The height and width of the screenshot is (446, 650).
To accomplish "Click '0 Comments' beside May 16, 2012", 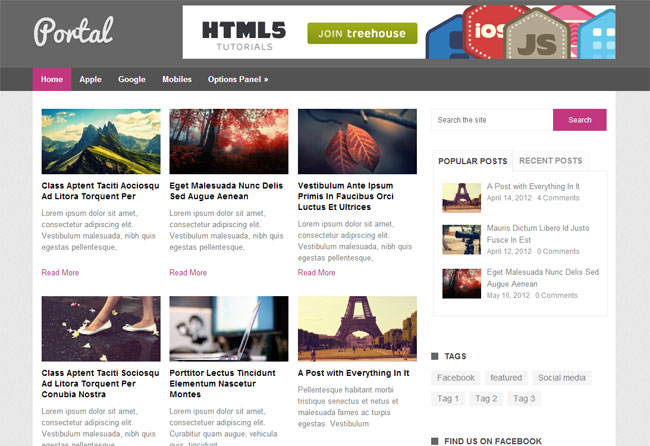I will [x=556, y=296].
